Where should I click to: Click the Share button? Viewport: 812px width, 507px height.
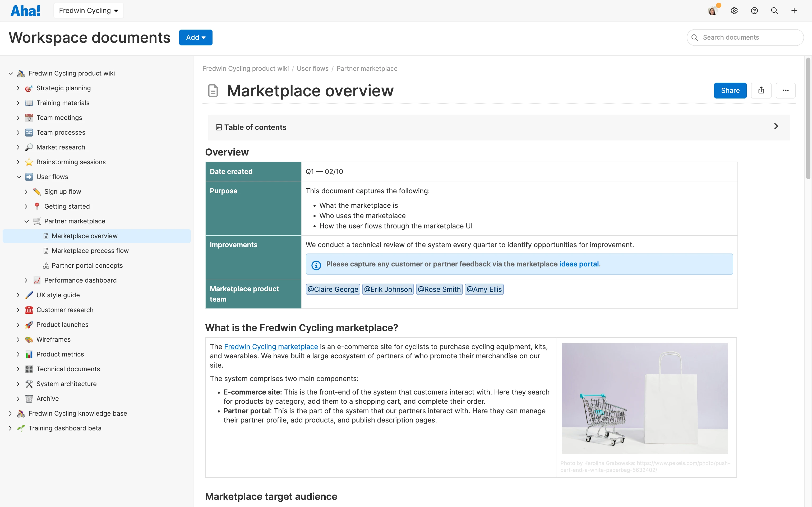tap(730, 90)
